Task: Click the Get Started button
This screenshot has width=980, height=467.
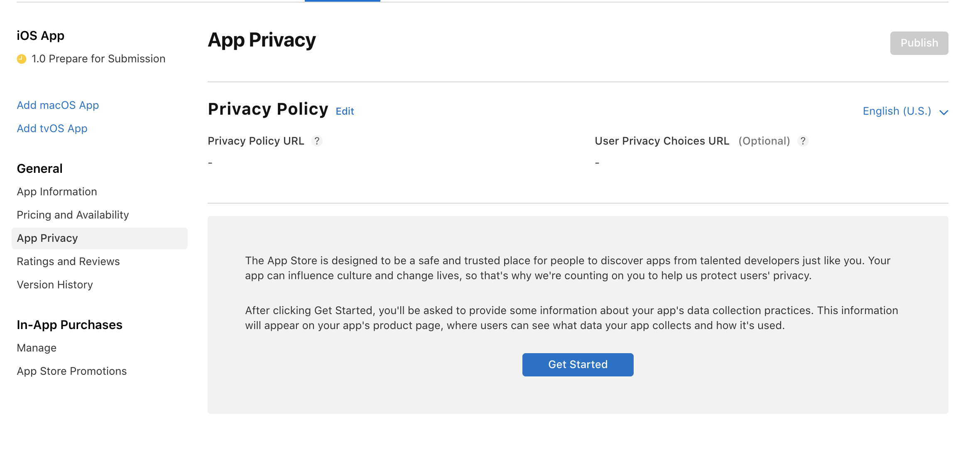Action: [x=578, y=364]
